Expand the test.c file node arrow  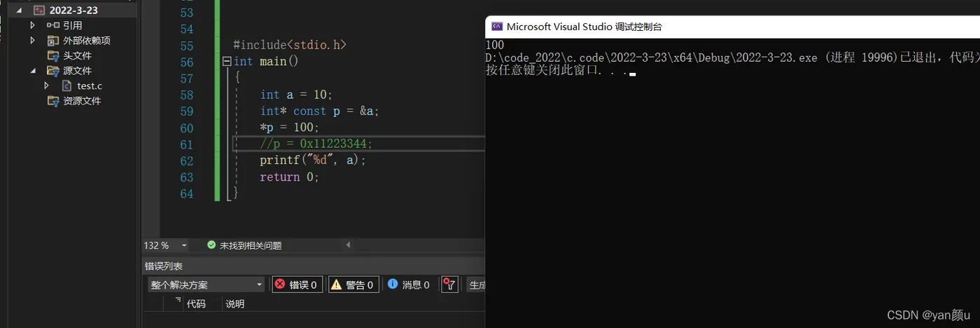pyautogui.click(x=47, y=86)
